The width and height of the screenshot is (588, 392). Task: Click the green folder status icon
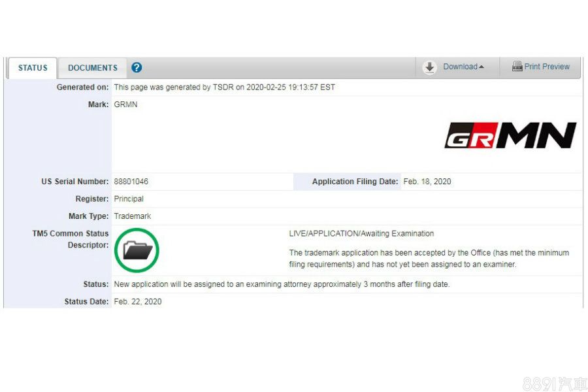pyautogui.click(x=137, y=250)
